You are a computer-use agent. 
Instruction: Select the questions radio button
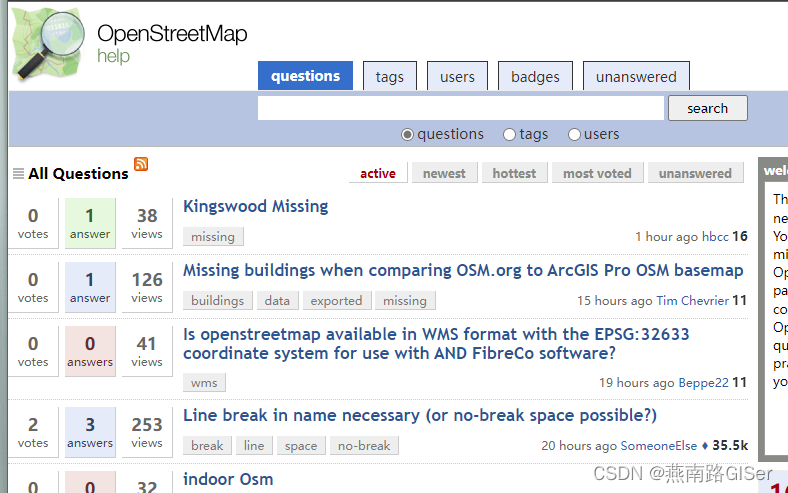click(408, 135)
